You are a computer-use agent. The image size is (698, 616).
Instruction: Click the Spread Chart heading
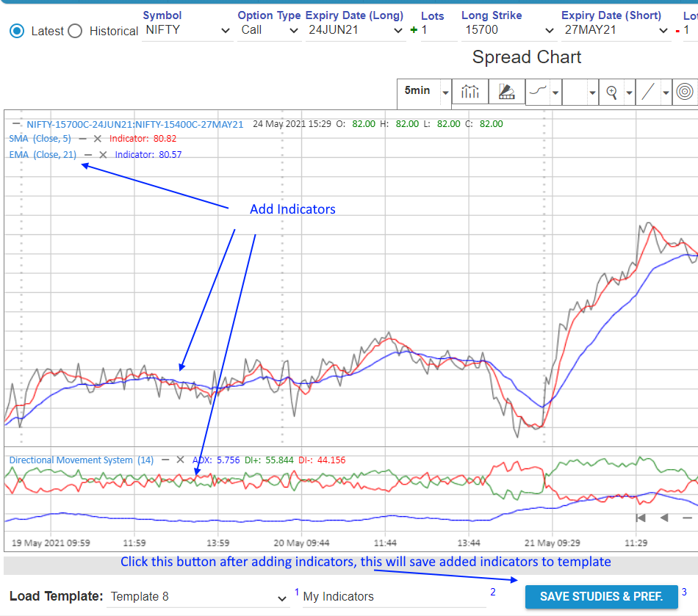point(527,57)
